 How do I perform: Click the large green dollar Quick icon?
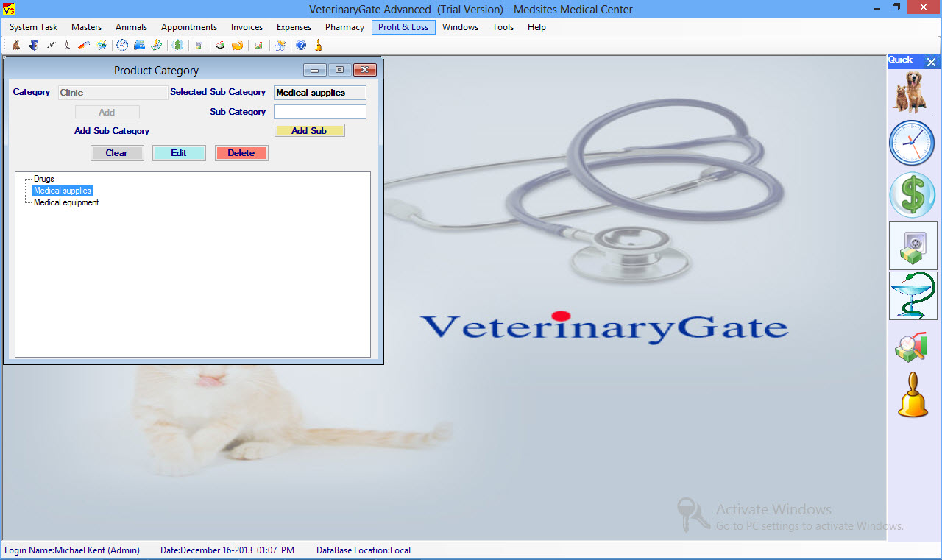913,194
